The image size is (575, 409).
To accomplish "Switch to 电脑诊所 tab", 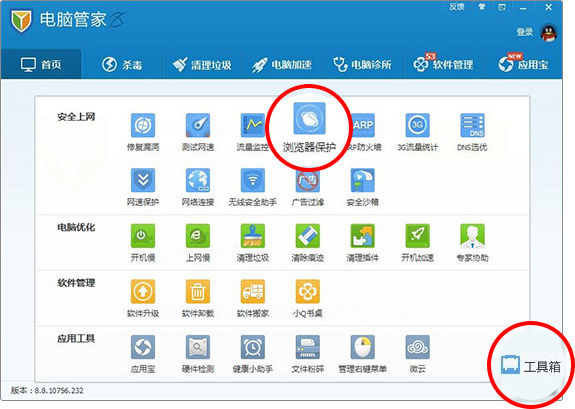I will click(362, 64).
